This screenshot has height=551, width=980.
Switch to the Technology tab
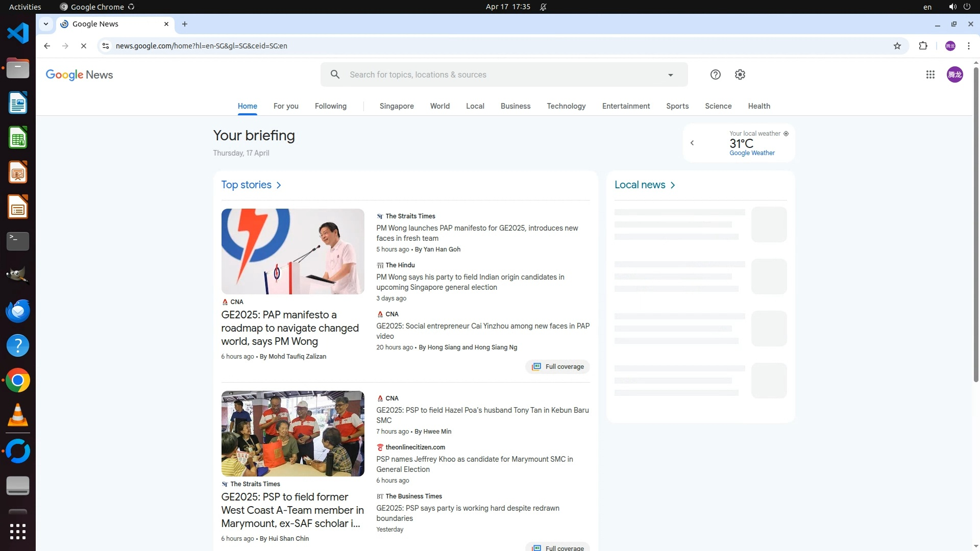[x=566, y=106]
